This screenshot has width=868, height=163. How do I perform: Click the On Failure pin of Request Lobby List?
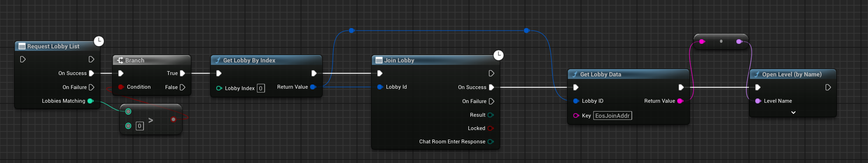coord(92,87)
